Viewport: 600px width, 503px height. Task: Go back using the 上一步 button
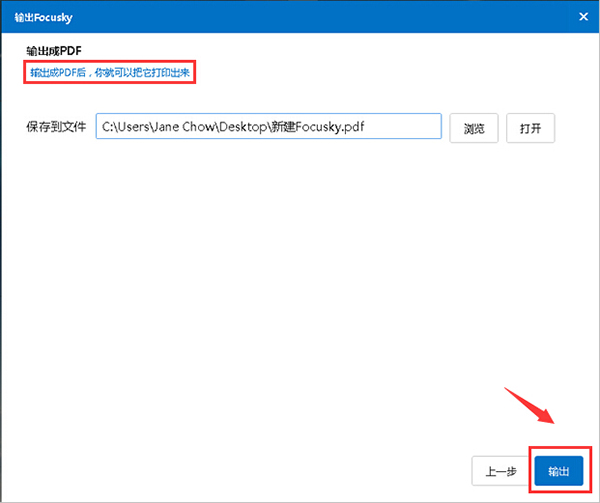[x=499, y=471]
